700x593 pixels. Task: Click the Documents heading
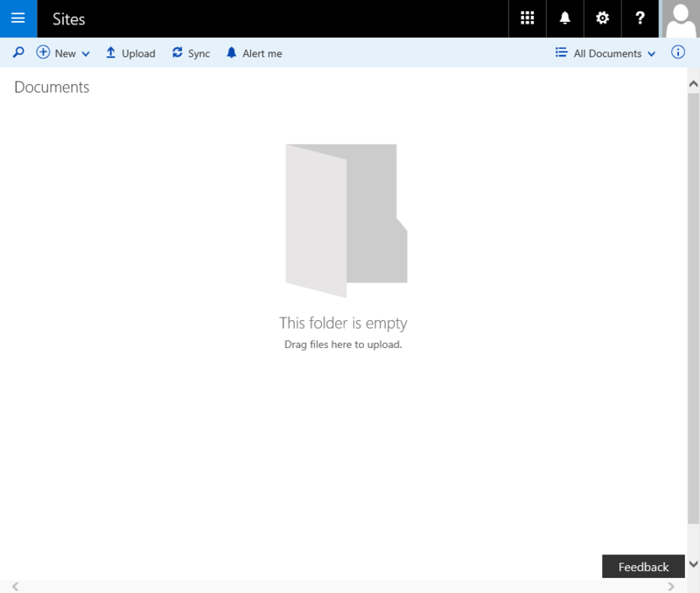click(52, 87)
